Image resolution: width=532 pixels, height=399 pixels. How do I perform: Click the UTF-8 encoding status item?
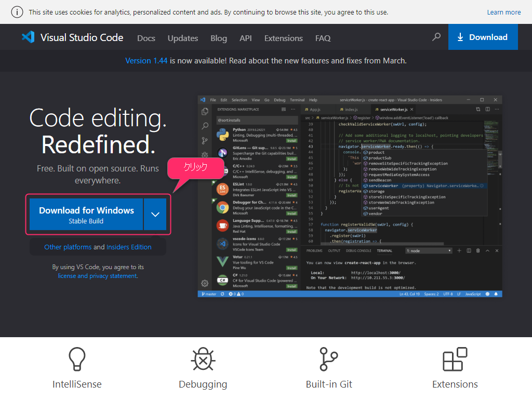(448, 294)
